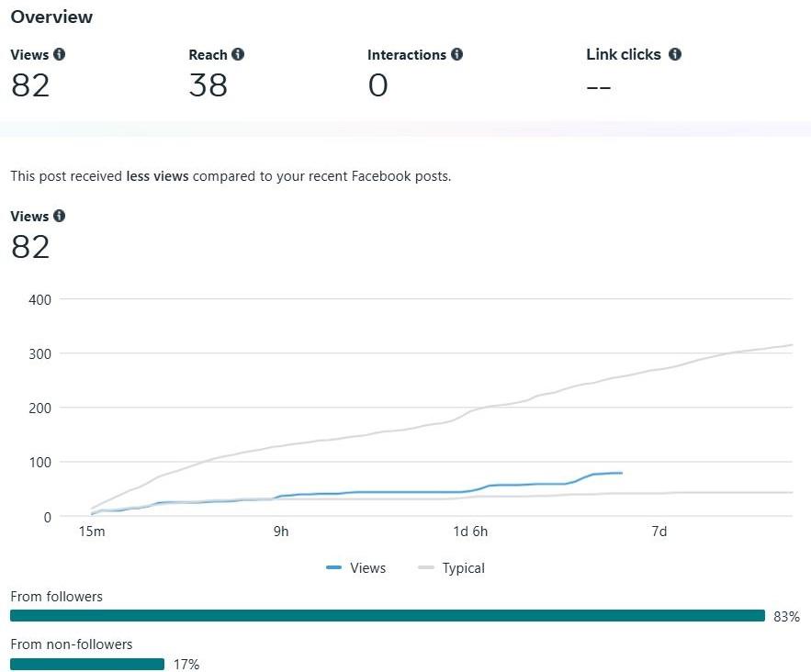Click the 83% label for followers
811x672 pixels.
tap(786, 617)
